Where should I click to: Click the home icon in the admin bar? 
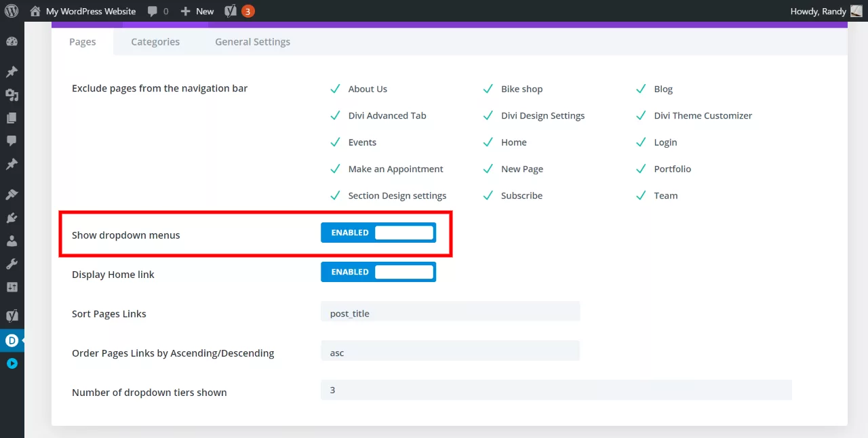(x=35, y=11)
